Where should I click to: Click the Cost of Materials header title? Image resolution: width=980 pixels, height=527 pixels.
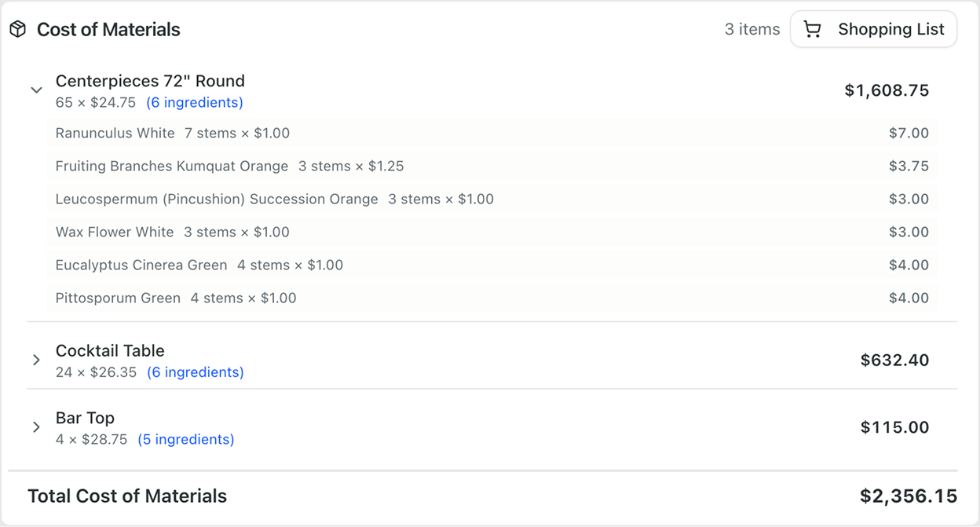coord(108,28)
